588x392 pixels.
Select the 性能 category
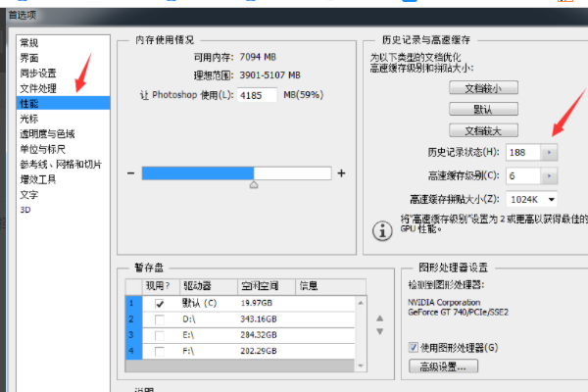tap(63, 103)
